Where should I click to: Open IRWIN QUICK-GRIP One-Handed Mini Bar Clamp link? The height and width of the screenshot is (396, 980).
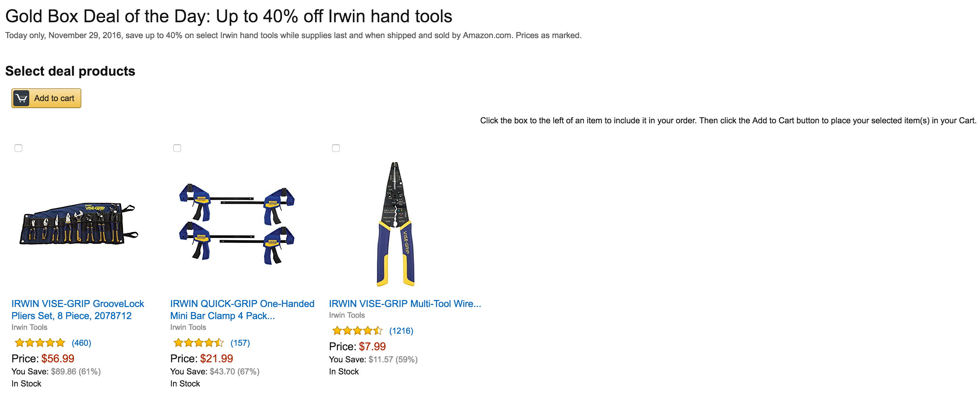(x=242, y=310)
